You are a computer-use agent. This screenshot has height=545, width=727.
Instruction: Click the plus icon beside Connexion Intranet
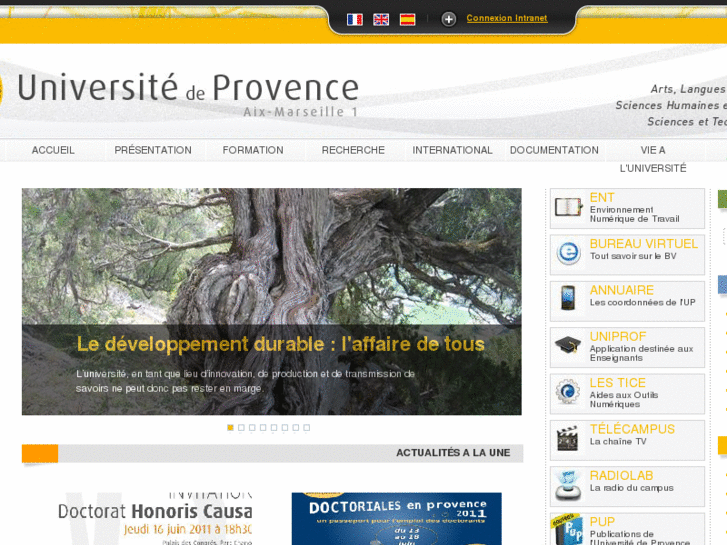[x=448, y=19]
